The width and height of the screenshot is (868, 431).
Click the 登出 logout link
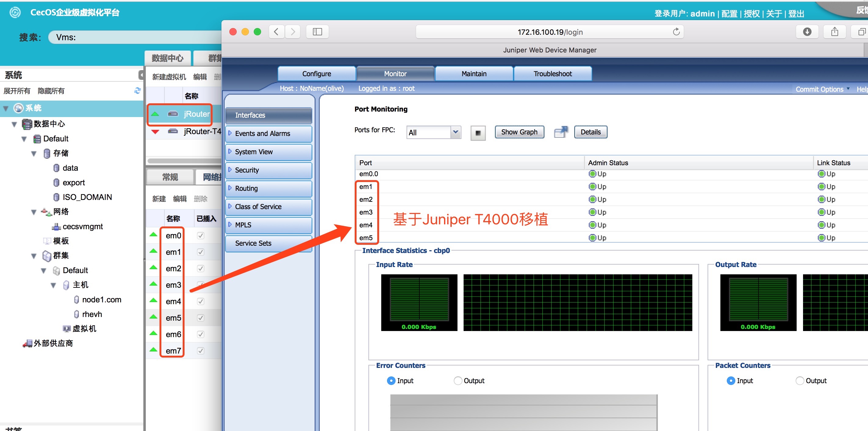tap(796, 14)
